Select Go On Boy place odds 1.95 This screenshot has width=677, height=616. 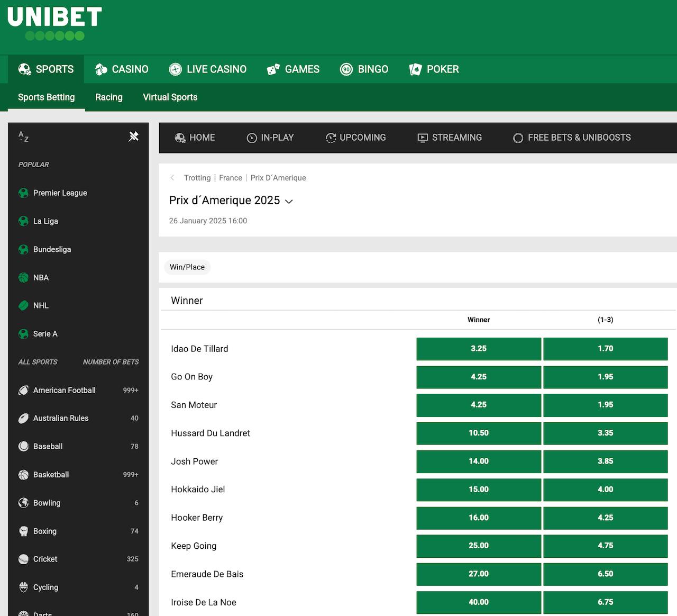pyautogui.click(x=605, y=377)
